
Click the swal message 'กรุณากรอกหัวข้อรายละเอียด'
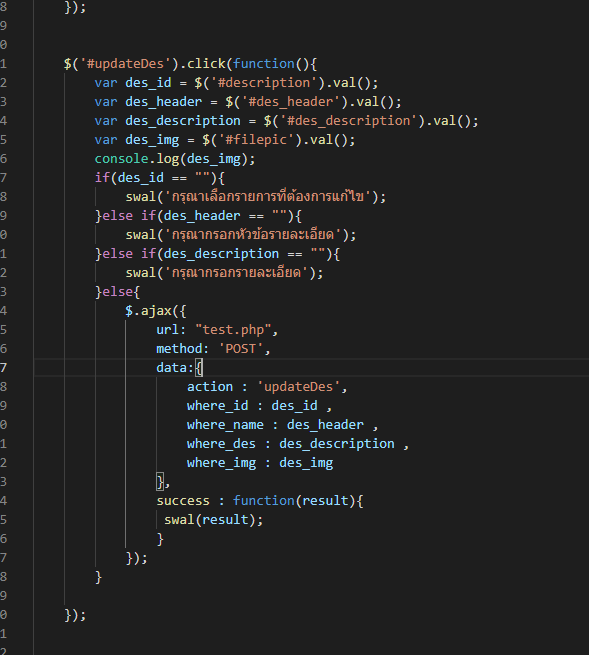pyautogui.click(x=253, y=234)
